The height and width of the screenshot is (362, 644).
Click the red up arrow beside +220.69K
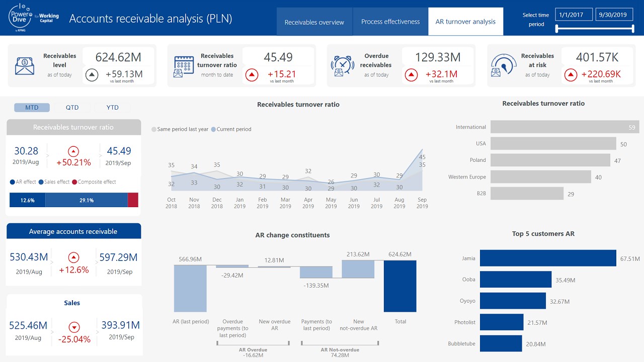(571, 75)
